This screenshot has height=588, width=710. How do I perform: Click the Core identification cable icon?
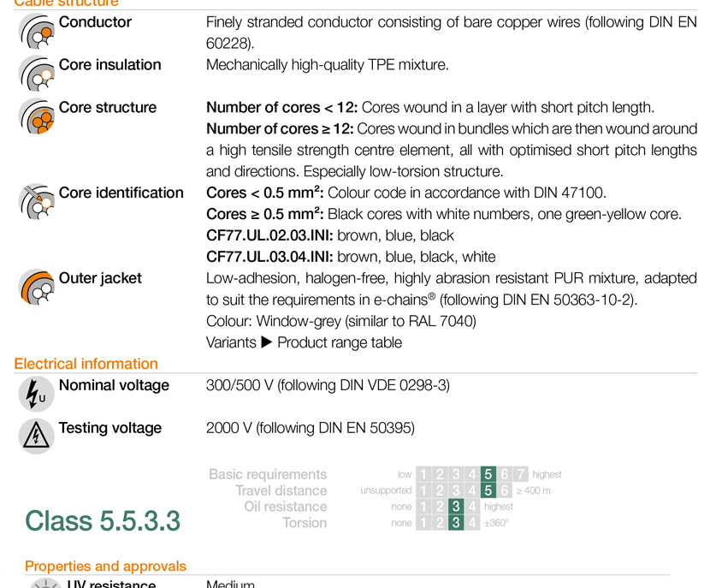(37, 201)
